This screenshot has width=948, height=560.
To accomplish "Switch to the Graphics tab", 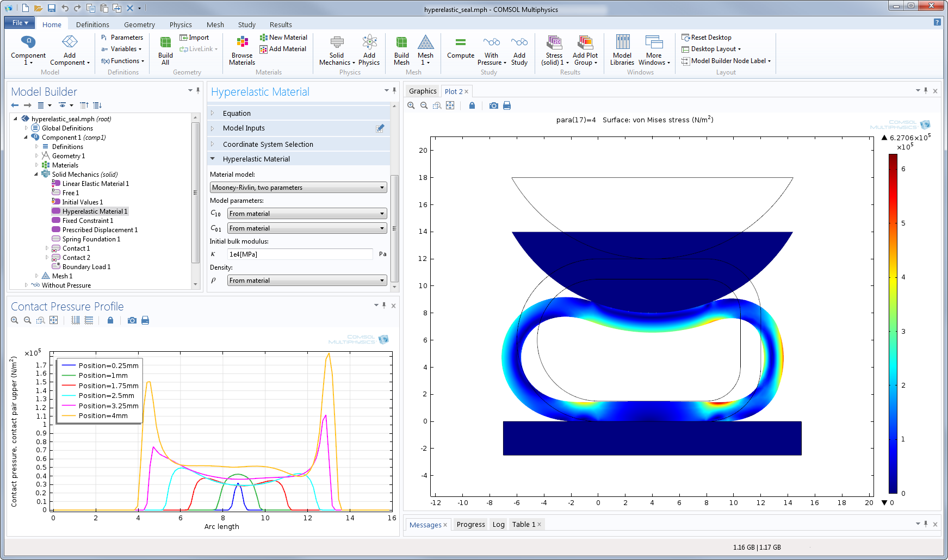I will 423,91.
